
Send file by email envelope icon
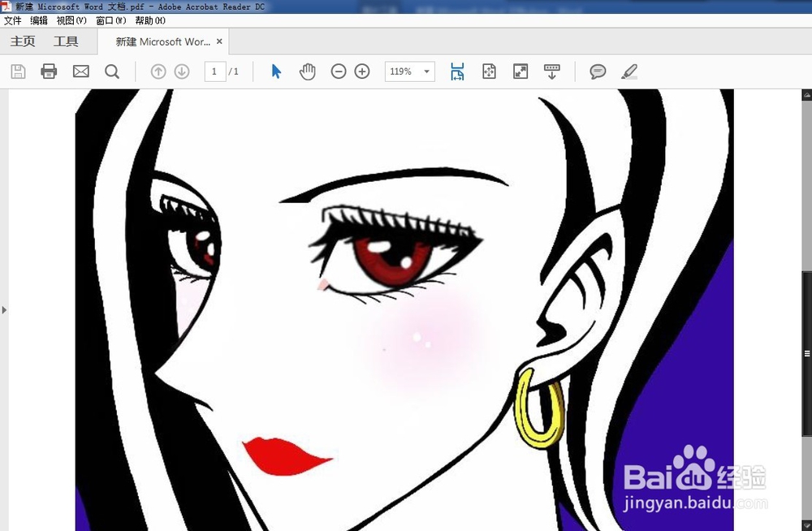[x=80, y=71]
